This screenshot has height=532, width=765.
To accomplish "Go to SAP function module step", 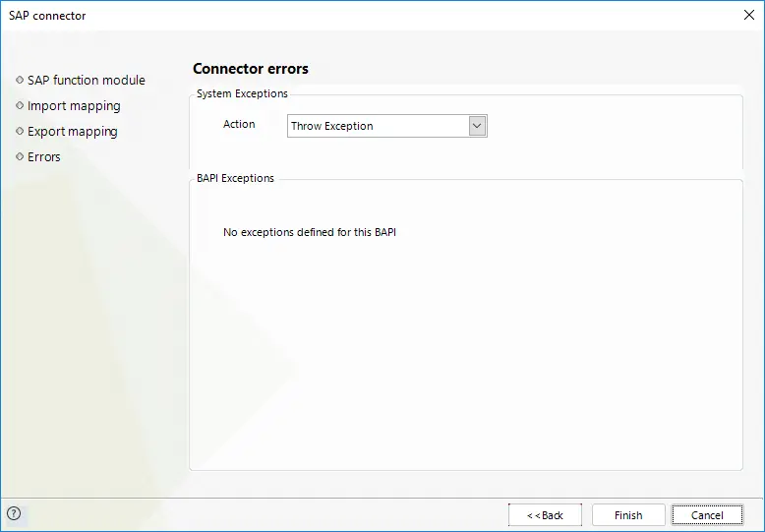I will click(86, 80).
